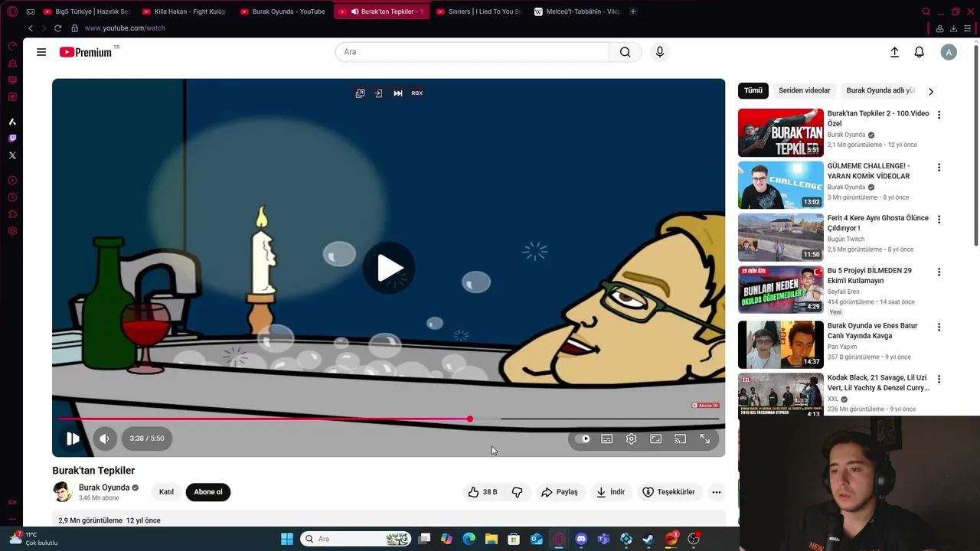
Task: Start voice search with the microphone
Action: click(660, 52)
